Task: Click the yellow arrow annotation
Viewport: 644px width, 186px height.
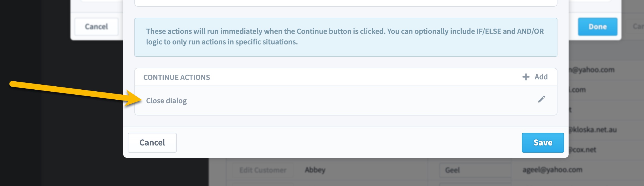Action: click(x=75, y=94)
